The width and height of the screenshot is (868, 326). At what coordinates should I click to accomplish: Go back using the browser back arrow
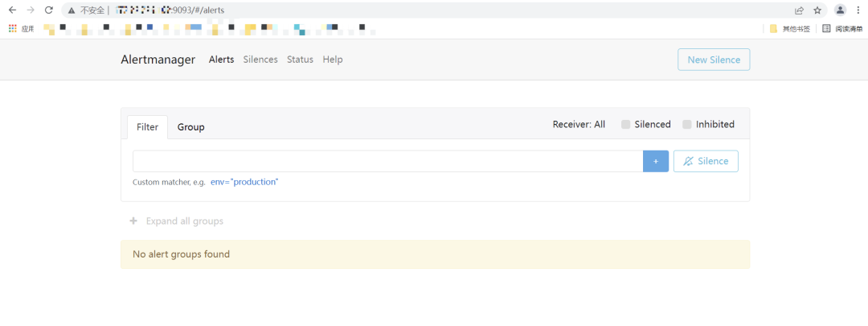pyautogui.click(x=12, y=10)
